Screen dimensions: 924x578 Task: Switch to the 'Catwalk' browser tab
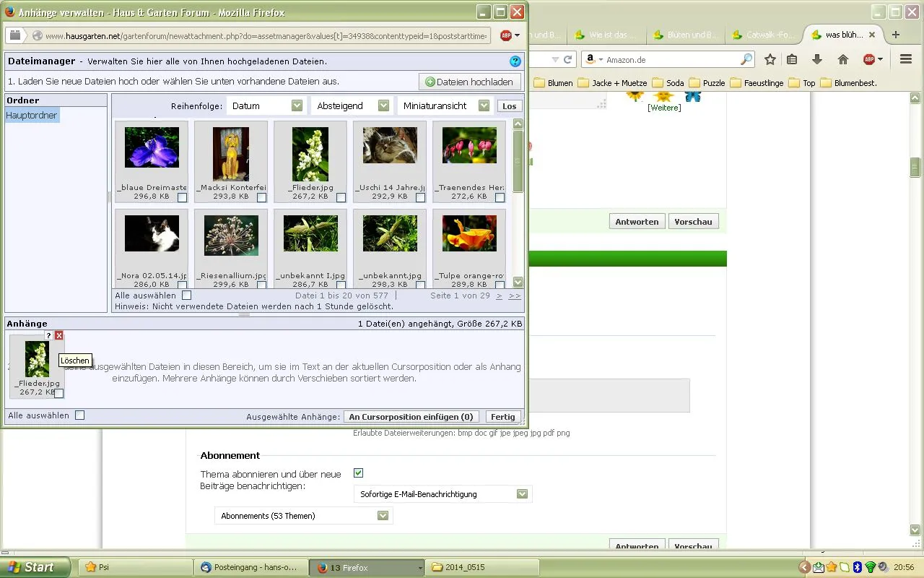765,35
